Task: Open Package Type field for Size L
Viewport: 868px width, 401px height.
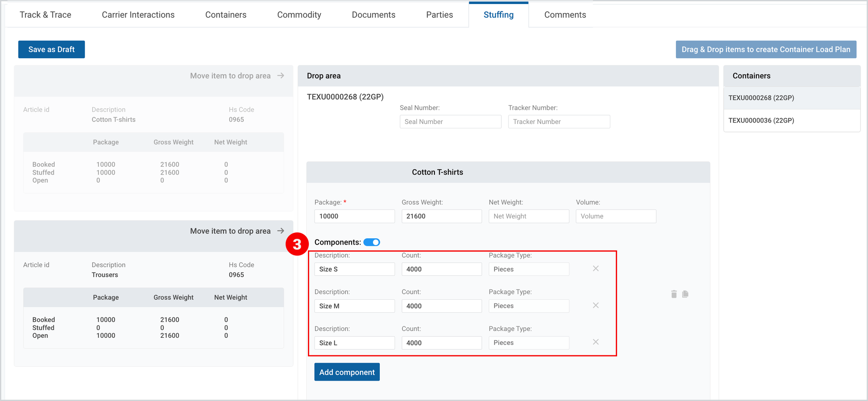Action: [x=529, y=343]
